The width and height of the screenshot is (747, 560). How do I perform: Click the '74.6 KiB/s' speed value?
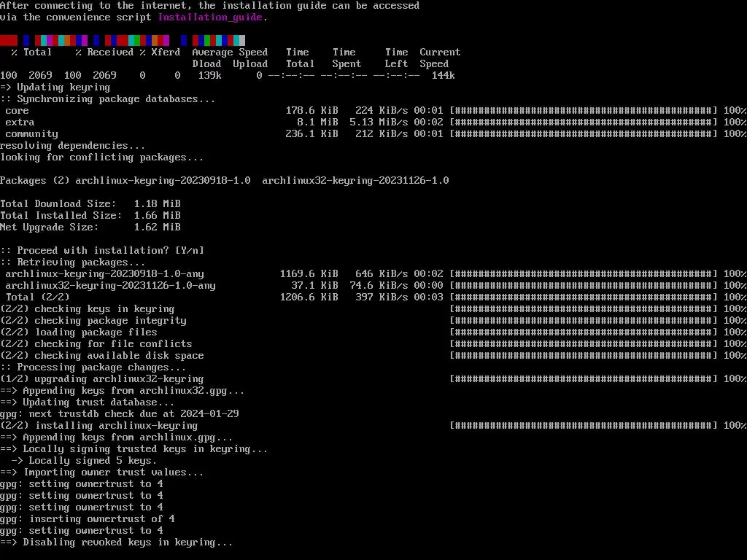pyautogui.click(x=379, y=286)
